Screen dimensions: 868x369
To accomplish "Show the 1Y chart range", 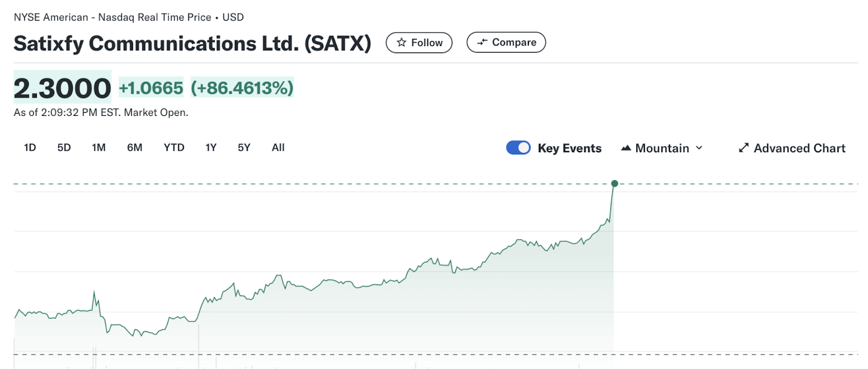I will (x=211, y=147).
